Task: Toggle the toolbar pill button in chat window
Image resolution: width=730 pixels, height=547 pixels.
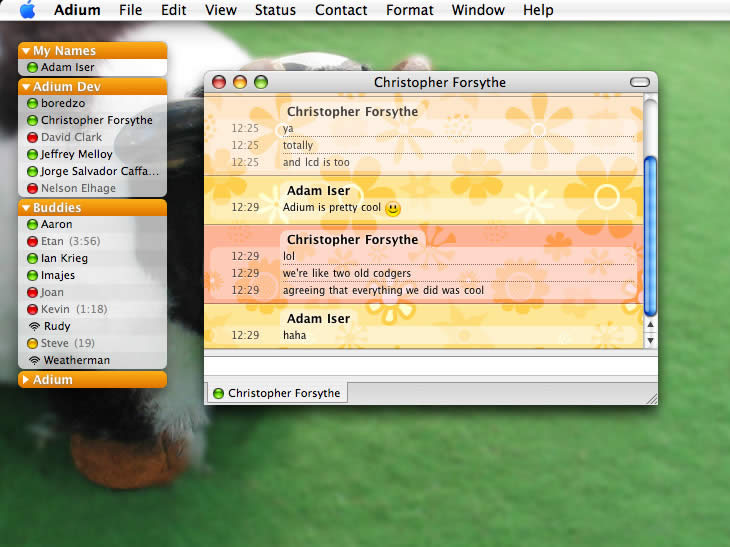Action: (x=639, y=82)
